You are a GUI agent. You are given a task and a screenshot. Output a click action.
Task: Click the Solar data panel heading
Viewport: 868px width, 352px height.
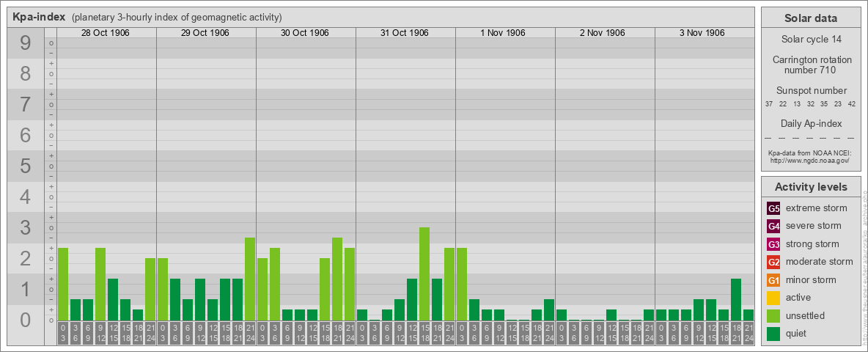(811, 18)
